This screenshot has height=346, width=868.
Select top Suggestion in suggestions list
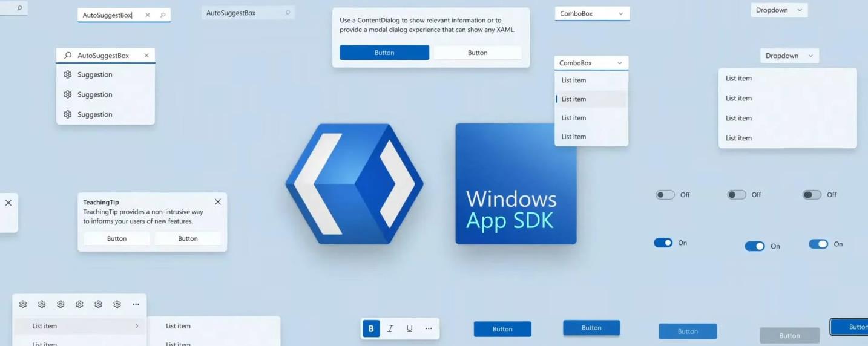pyautogui.click(x=105, y=74)
